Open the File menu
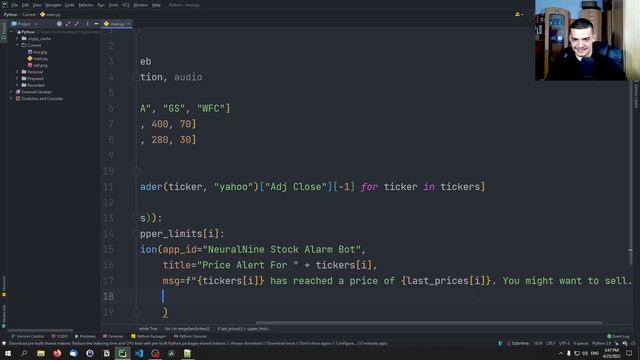 coord(15,5)
